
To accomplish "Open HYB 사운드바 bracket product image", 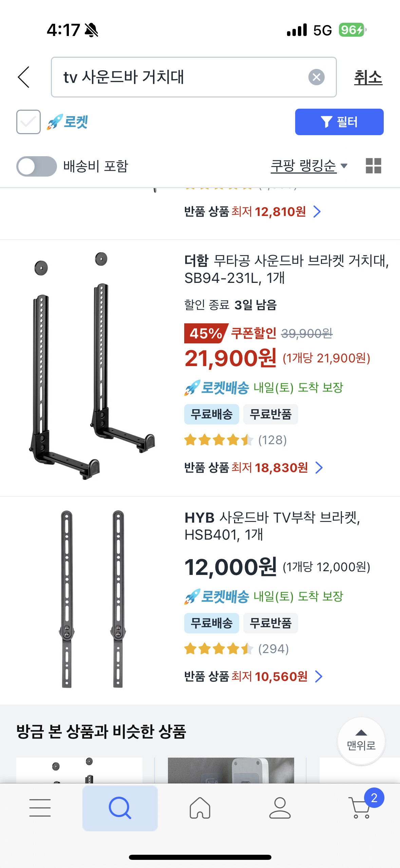I will click(92, 599).
